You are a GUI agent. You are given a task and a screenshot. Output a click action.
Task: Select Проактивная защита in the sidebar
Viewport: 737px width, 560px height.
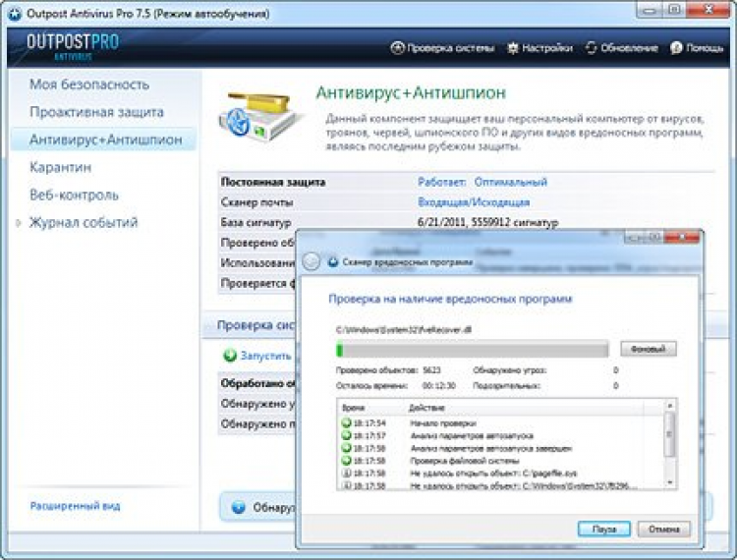coord(96,112)
